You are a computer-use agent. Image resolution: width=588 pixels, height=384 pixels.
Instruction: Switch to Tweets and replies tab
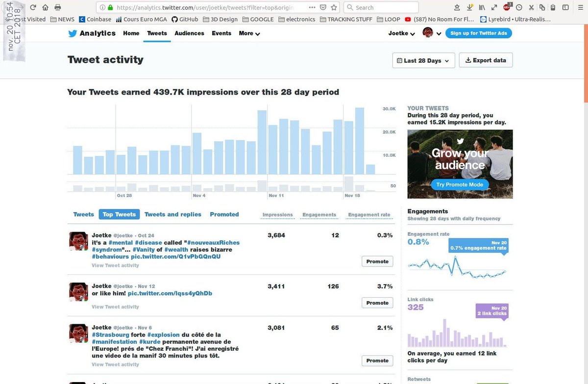(173, 215)
